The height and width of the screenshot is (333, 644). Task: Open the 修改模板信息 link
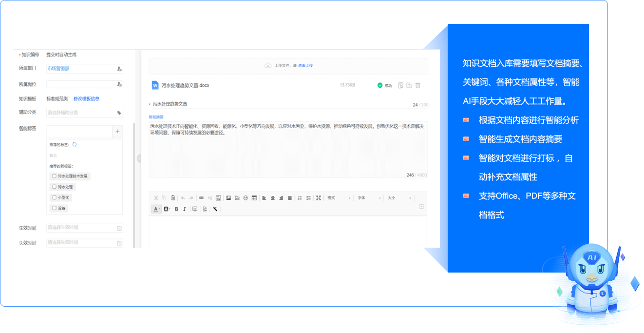coord(86,98)
